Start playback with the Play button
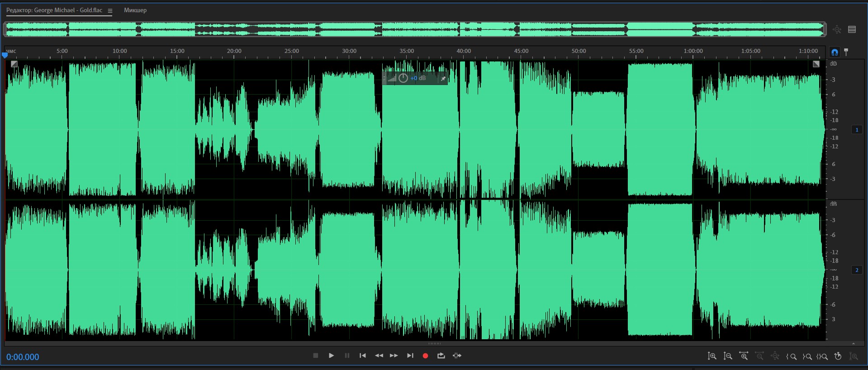The image size is (868, 370). point(331,356)
